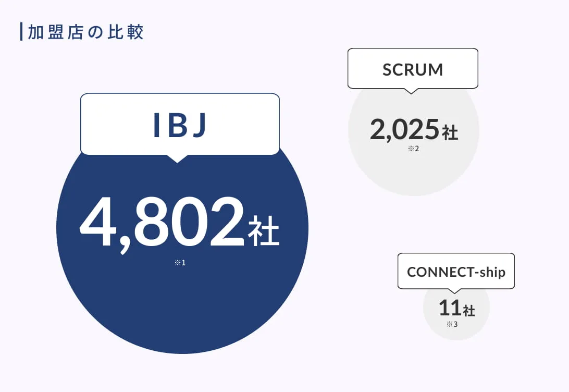
Task: Click the blue bar beside the heading
Action: 21,32
